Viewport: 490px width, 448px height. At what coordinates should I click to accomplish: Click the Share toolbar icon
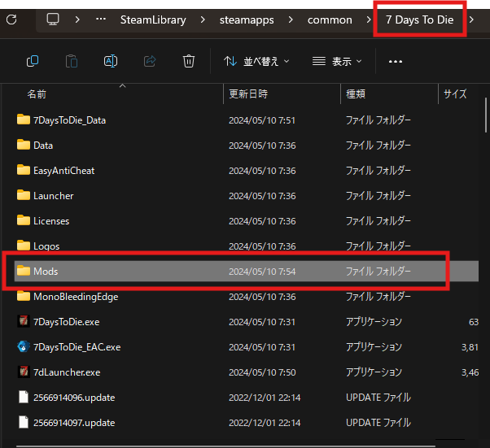tap(150, 61)
